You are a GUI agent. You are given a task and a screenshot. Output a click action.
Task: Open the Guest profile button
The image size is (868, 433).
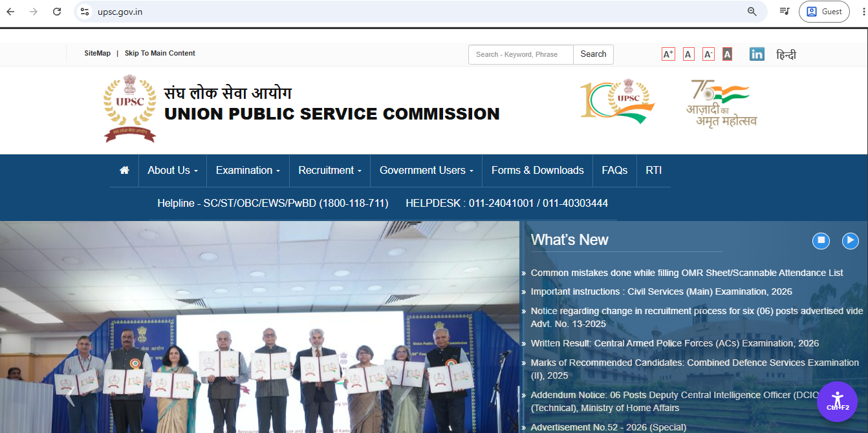[824, 12]
